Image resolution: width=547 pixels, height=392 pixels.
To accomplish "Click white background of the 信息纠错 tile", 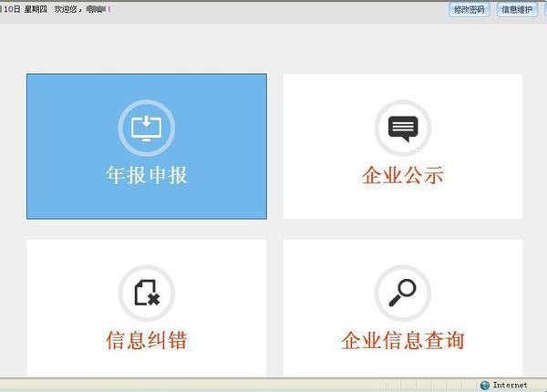I will tap(64, 273).
